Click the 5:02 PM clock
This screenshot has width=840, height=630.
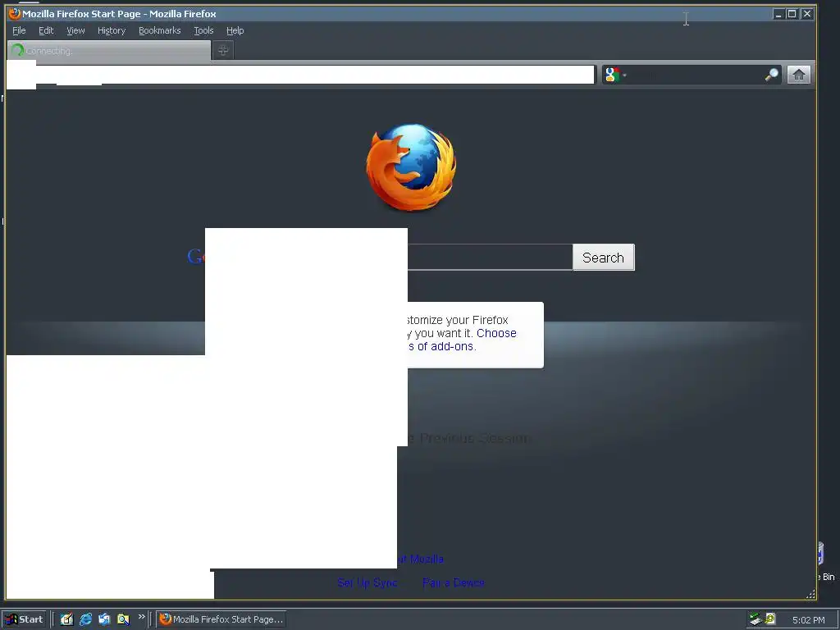coord(808,620)
